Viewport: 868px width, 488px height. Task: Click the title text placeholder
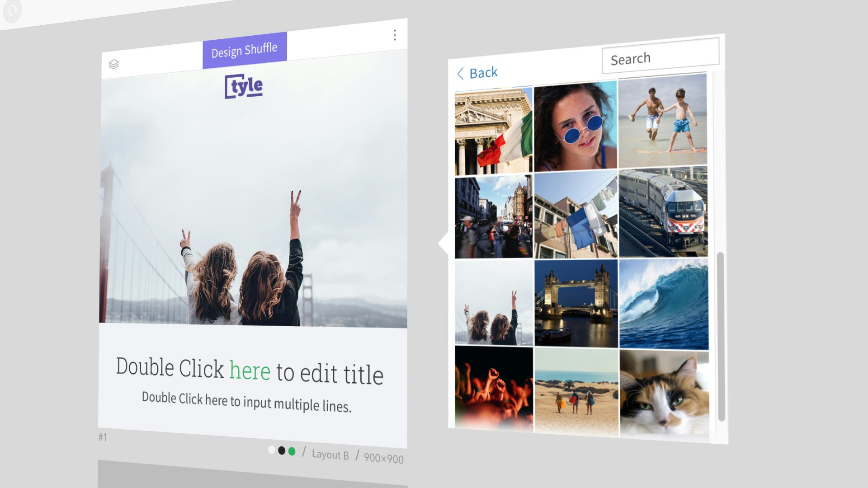pos(249,371)
